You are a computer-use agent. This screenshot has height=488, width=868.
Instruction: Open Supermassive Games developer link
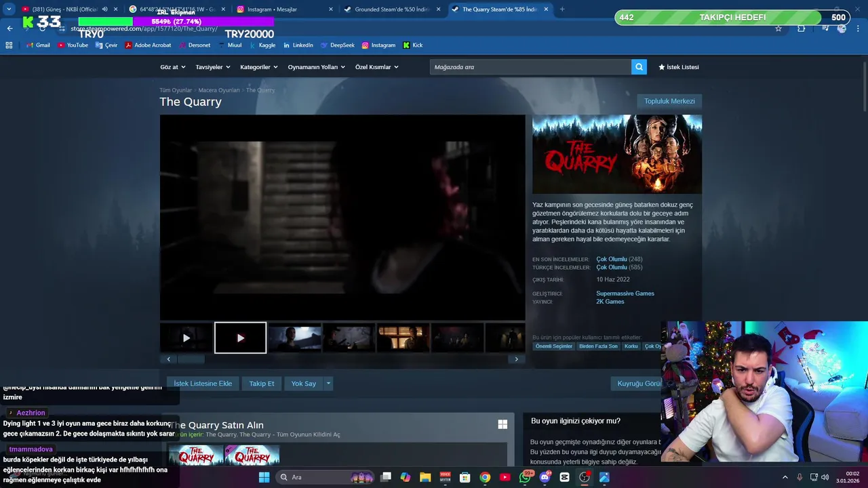click(625, 293)
